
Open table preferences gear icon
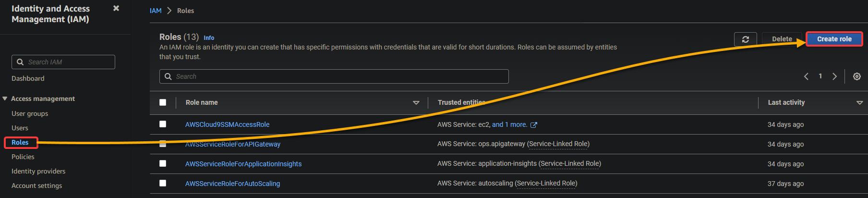[x=856, y=76]
